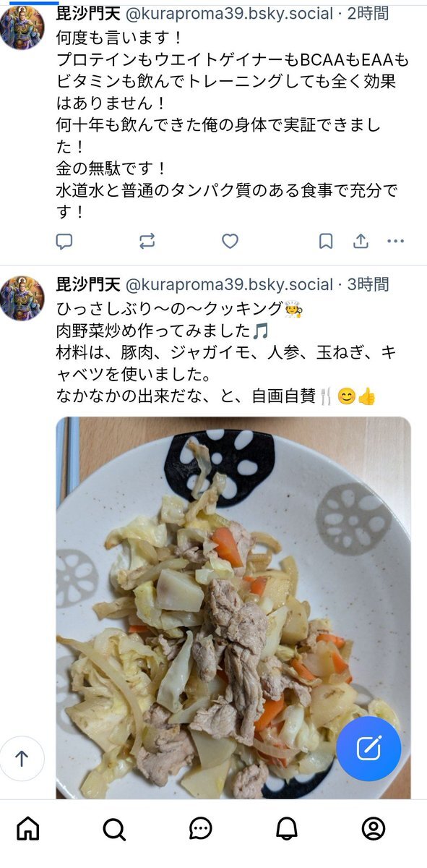Go to the Home tab
This screenshot has width=427, height=868.
tap(28, 828)
